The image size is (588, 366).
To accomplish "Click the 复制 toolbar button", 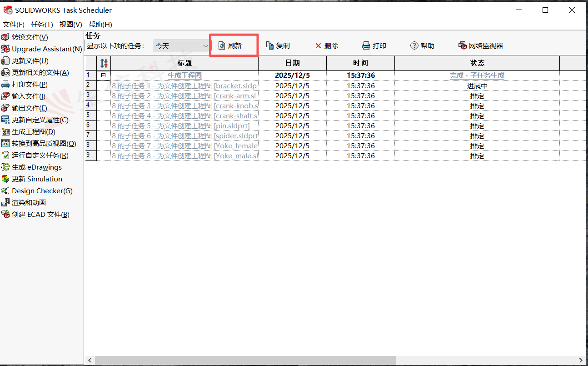I will [278, 45].
